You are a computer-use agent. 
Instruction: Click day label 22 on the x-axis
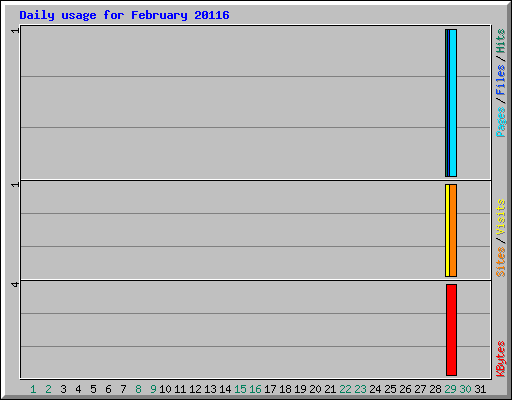[345, 389]
